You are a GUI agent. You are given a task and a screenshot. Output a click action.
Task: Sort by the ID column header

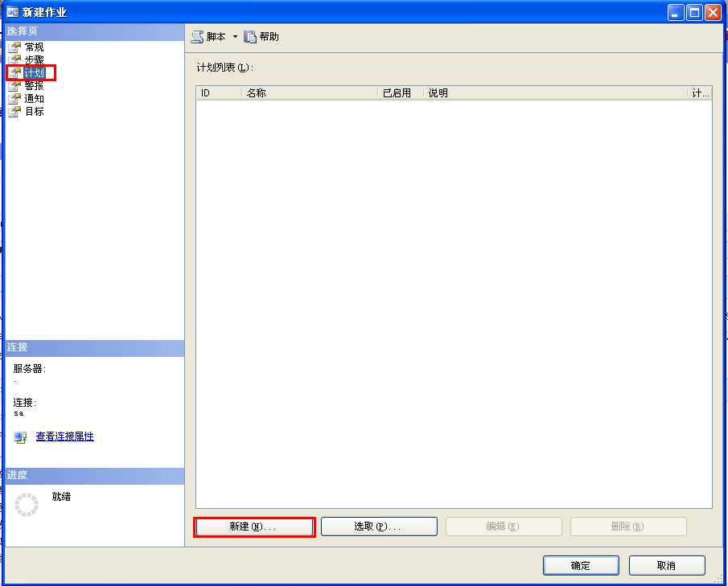pos(219,93)
